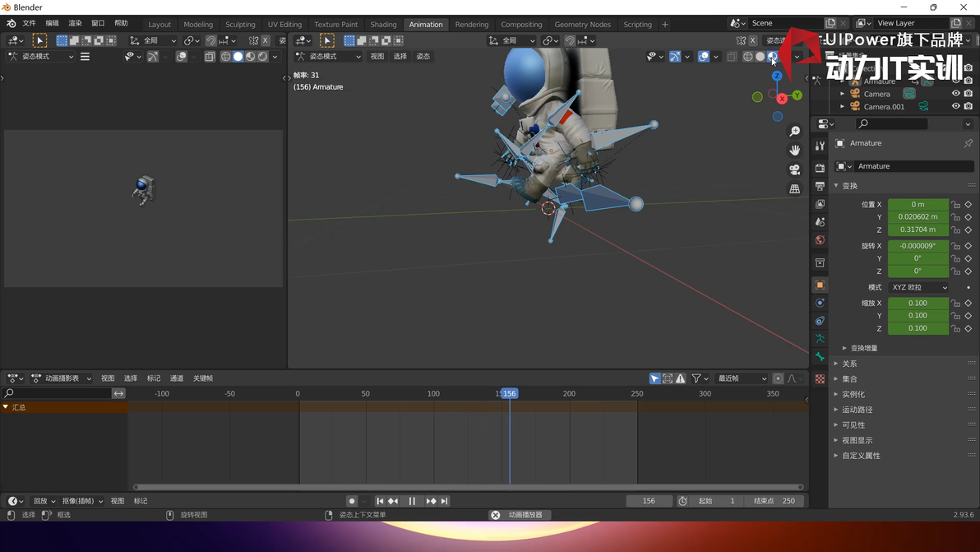Open the Object Data armature properties tab
This screenshot has width=980, height=552.
820,339
